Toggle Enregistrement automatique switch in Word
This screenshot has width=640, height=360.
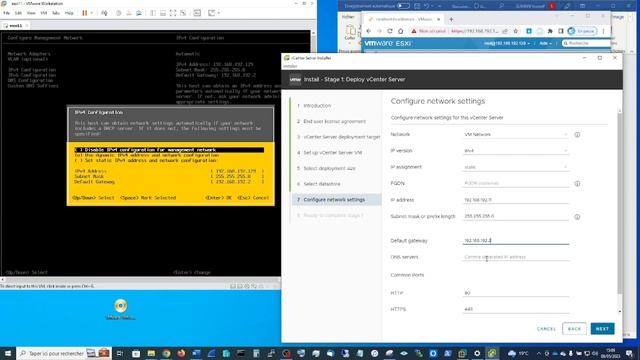(403, 6)
